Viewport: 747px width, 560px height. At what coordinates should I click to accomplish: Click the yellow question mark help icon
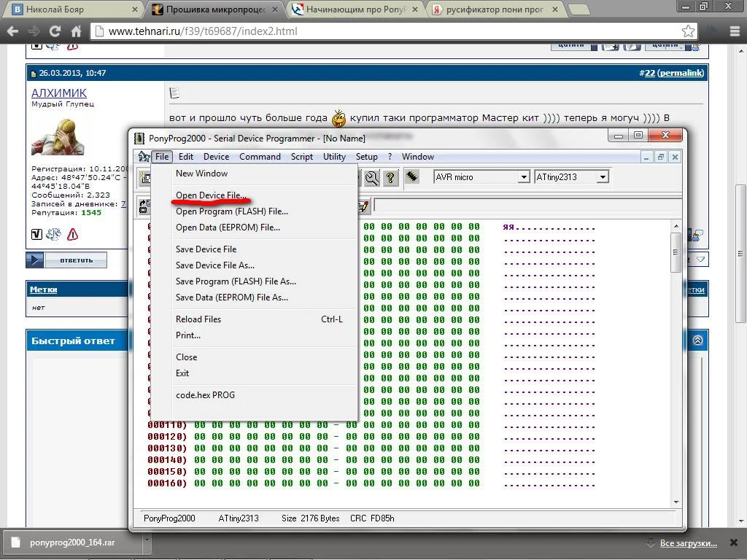coord(390,178)
